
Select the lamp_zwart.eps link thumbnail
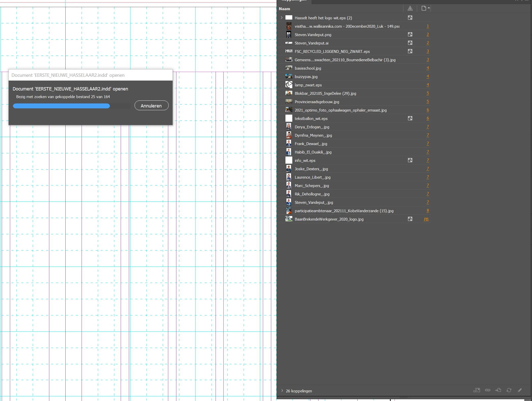[x=289, y=85]
